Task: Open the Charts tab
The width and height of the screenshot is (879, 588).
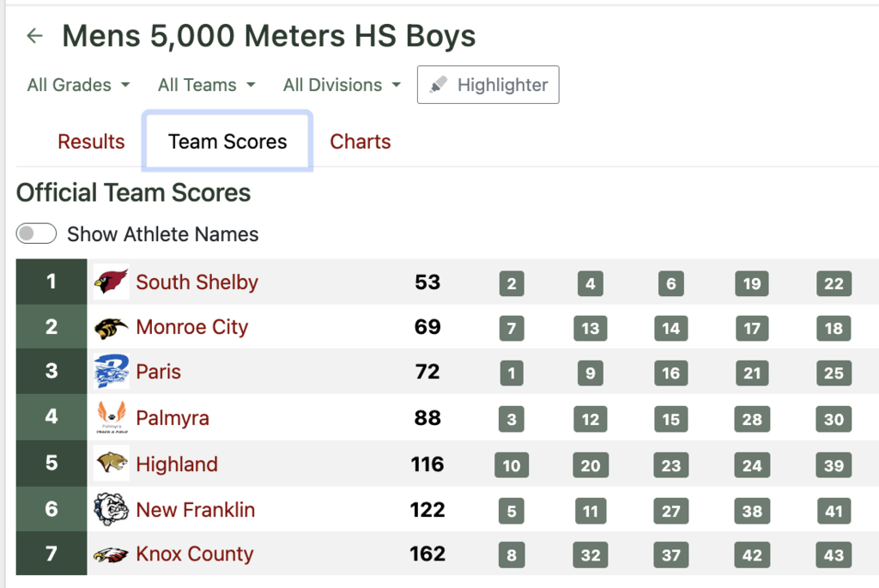Action: point(361,142)
